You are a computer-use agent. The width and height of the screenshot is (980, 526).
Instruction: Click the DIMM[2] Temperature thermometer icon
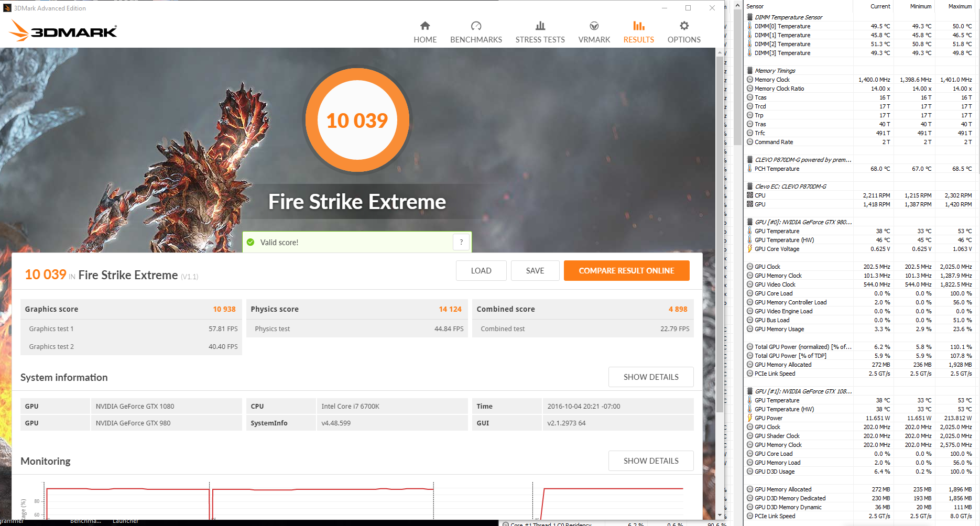click(750, 44)
